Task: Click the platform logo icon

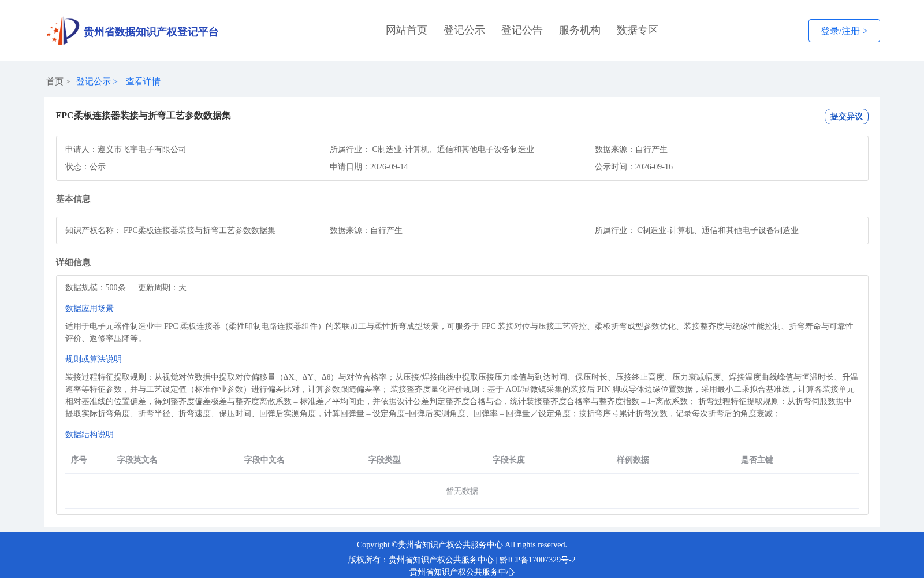Action: pyautogui.click(x=63, y=31)
